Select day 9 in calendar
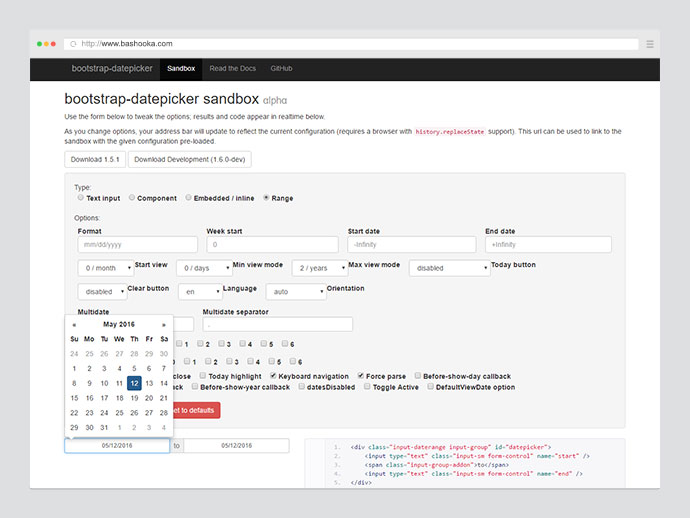Viewport: 690px width, 518px height. click(x=89, y=383)
